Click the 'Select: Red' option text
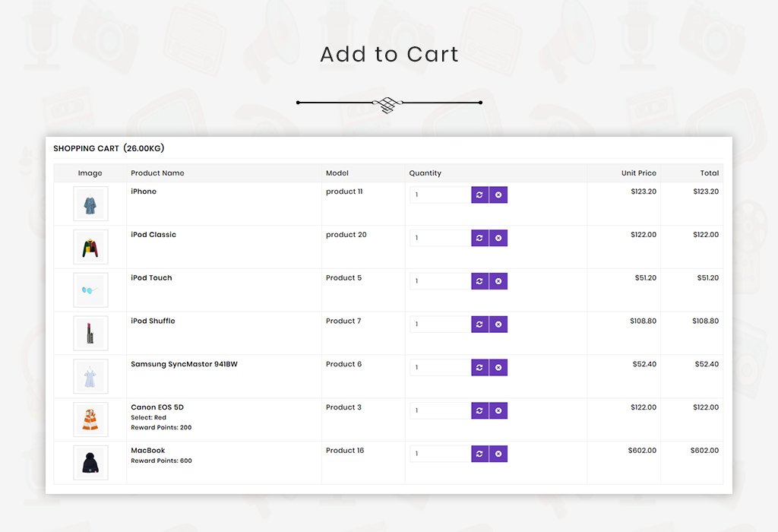Image resolution: width=778 pixels, height=532 pixels. click(x=148, y=418)
